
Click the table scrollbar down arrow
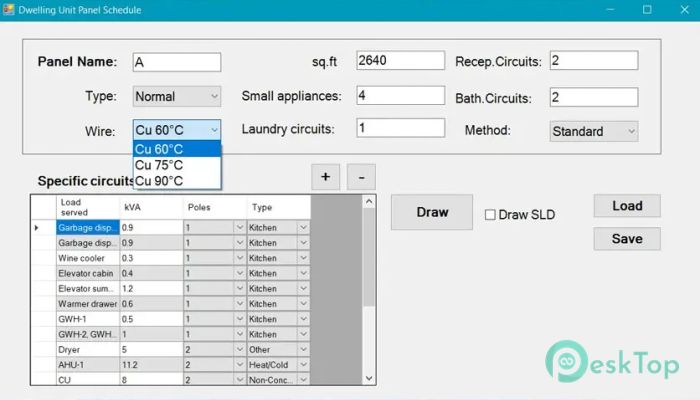pyautogui.click(x=369, y=378)
